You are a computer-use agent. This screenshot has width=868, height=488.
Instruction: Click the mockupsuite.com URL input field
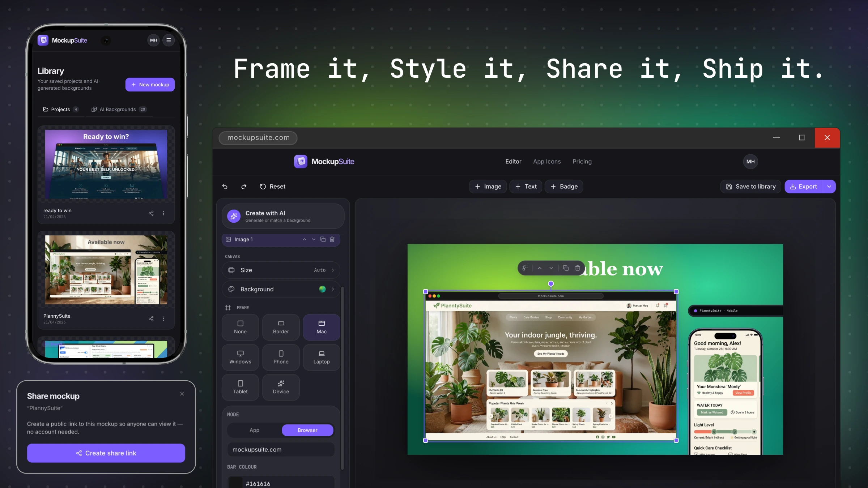click(281, 450)
